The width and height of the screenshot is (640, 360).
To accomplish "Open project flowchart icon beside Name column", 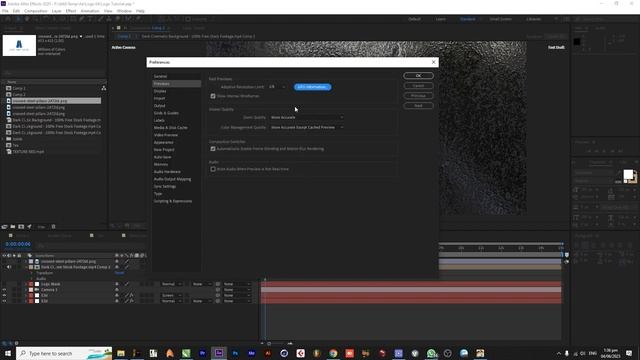I will (x=104, y=88).
